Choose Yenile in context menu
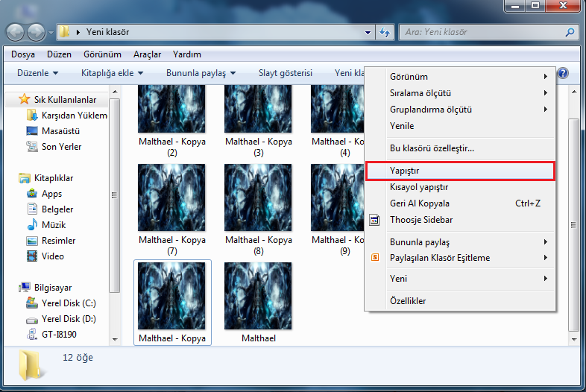Screen dimensions: 586x392 pyautogui.click(x=460, y=126)
